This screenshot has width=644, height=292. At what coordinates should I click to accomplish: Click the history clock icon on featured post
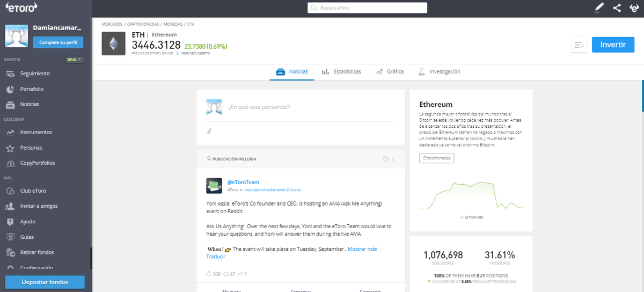[385, 159]
